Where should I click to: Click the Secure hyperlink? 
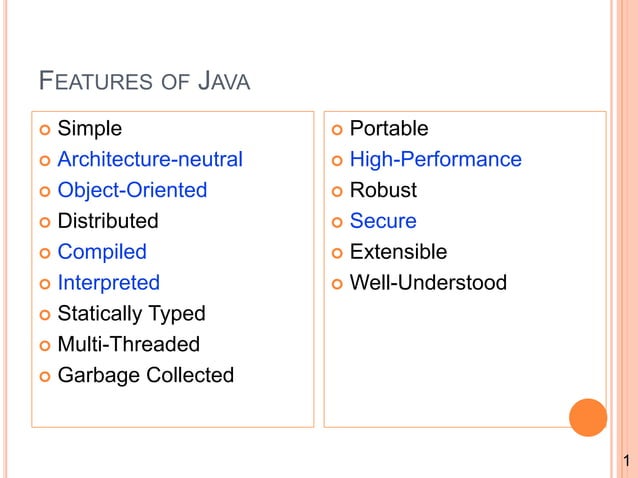(383, 221)
